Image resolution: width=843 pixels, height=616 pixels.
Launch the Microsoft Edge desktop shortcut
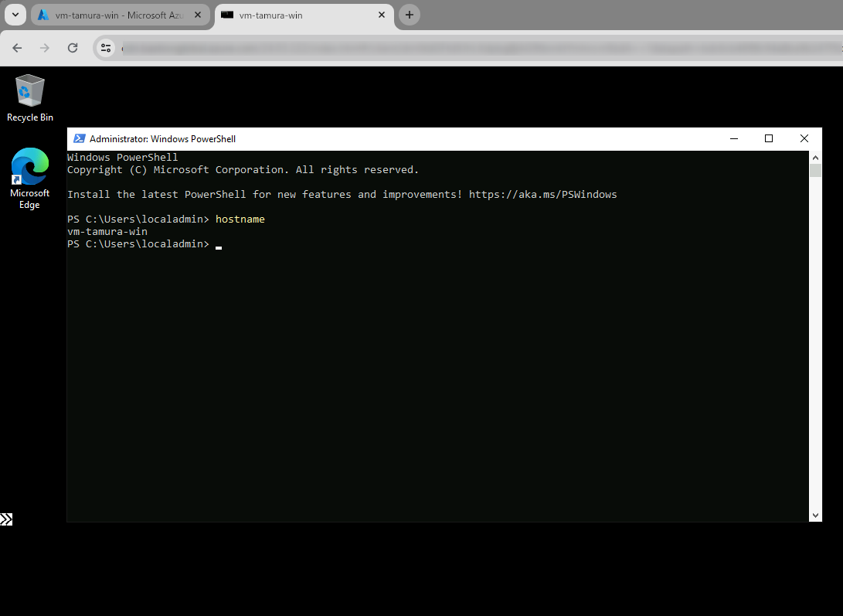[29, 178]
